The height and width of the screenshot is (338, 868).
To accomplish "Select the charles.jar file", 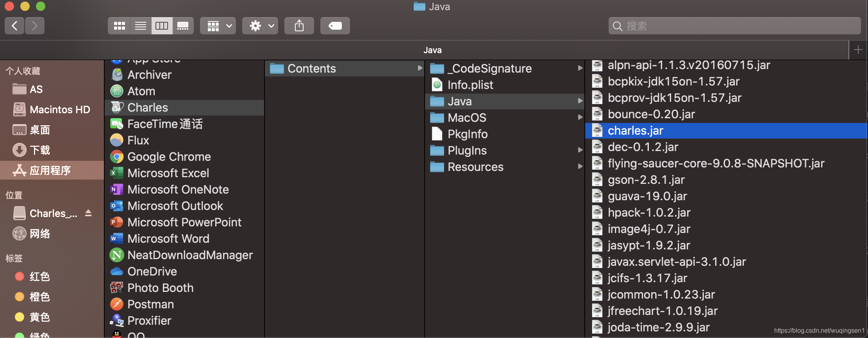I will tap(726, 131).
